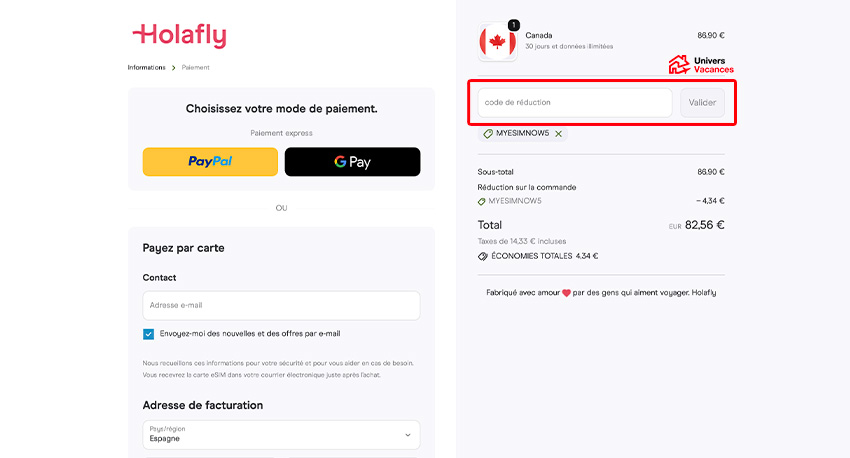This screenshot has width=850, height=458.
Task: Click the Adresse e-mail input field
Action: coord(281,305)
